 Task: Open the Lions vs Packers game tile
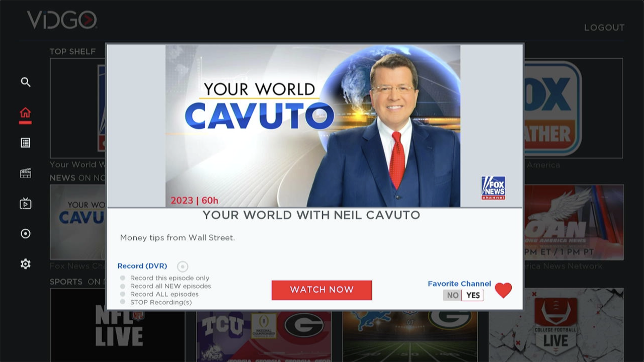[x=410, y=336]
